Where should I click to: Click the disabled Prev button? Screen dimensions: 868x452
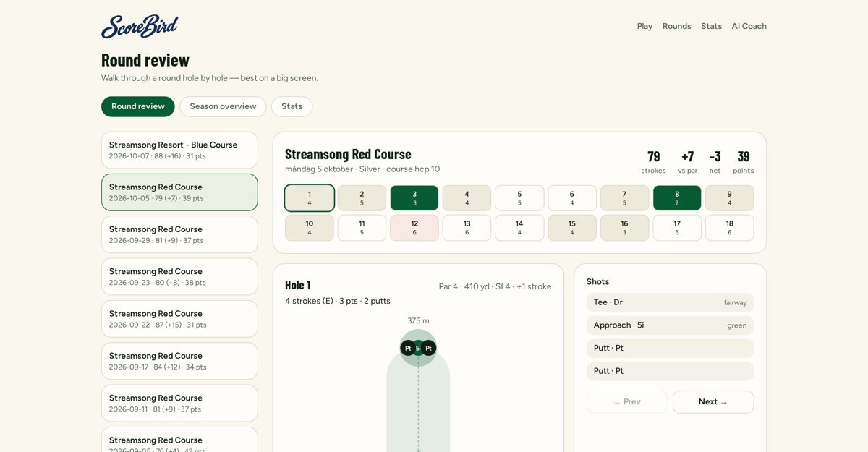tap(627, 402)
